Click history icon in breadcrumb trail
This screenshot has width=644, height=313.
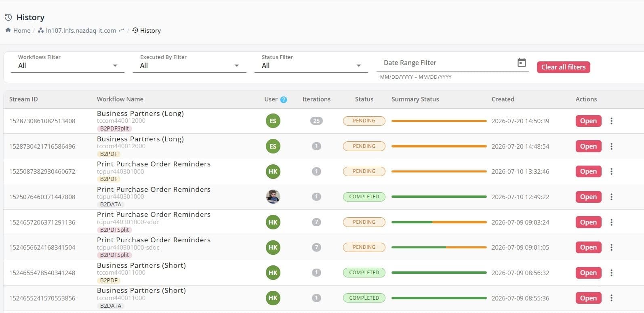pyautogui.click(x=135, y=30)
